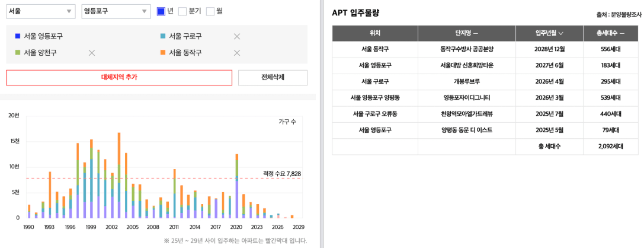The height and width of the screenshot is (248, 644).
Task: Click the 전체삭제 button
Action: 273,77
